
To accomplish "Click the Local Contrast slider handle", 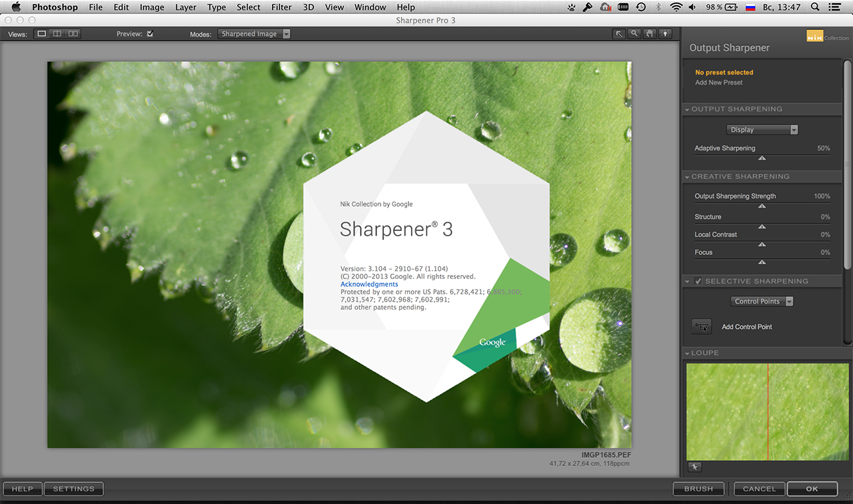I will (x=762, y=244).
